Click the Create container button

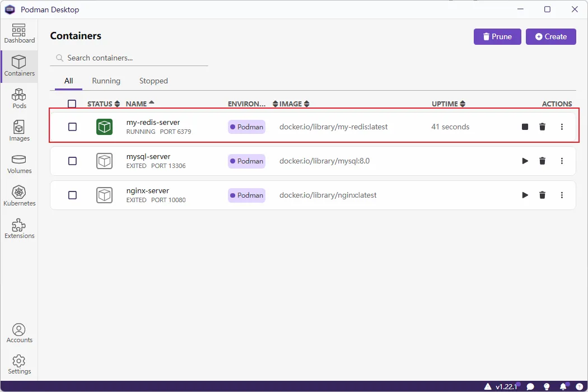550,37
